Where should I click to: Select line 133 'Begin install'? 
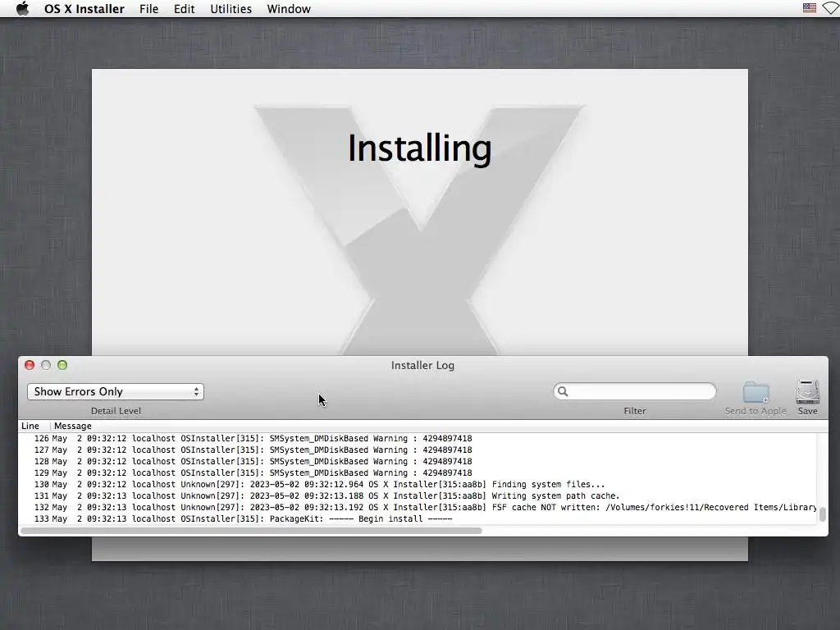tap(418, 519)
